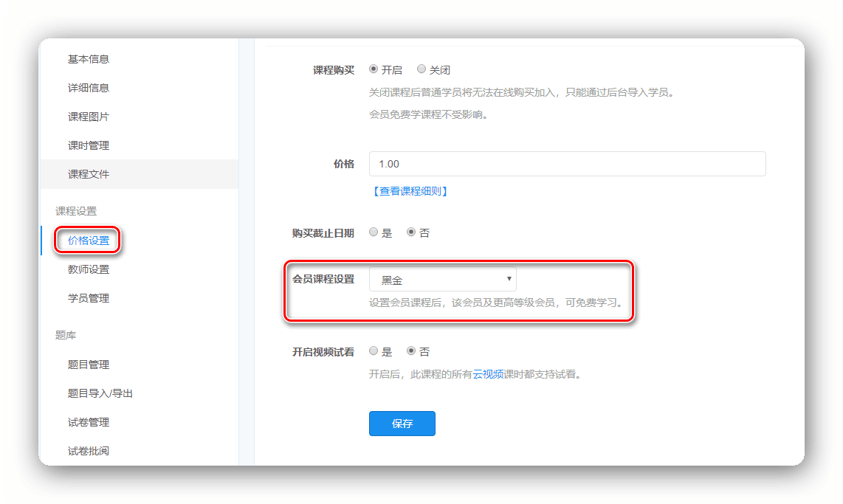Select 课时管理 in the sidebar

coord(89,145)
